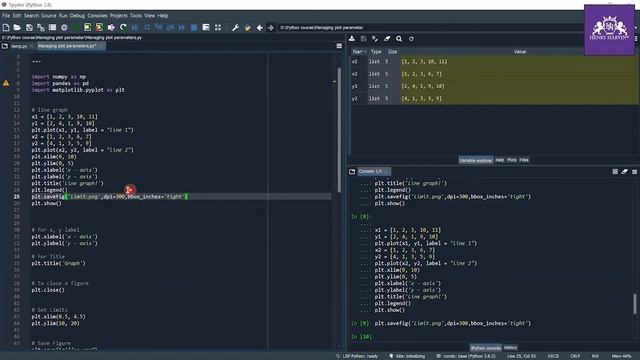Switch to the Variable explorer tab
This screenshot has width=640, height=360.
(476, 160)
